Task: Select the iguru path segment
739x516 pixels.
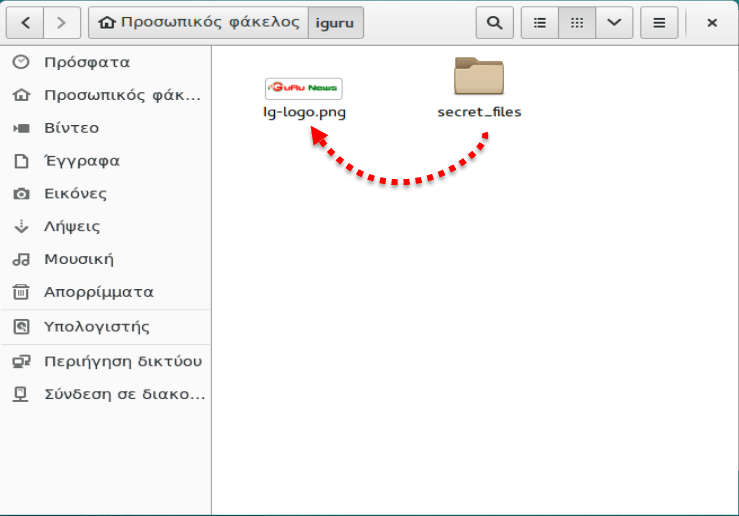Action: (336, 23)
